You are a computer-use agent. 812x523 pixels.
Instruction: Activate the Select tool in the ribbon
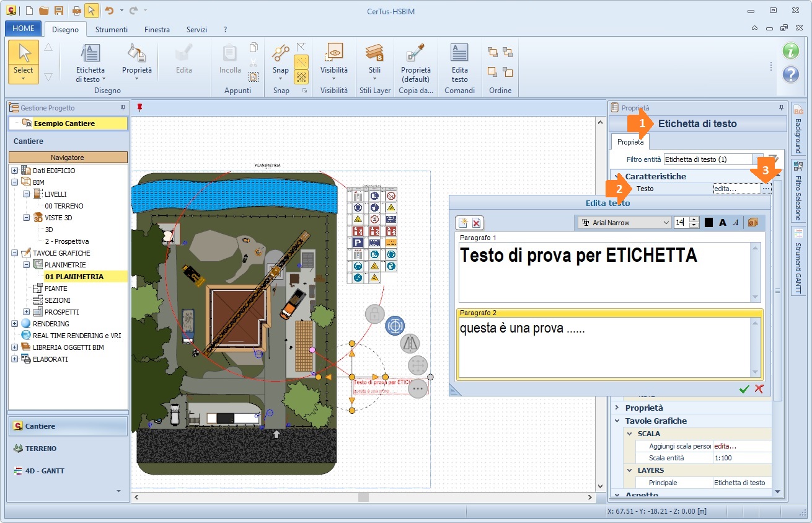pos(24,61)
